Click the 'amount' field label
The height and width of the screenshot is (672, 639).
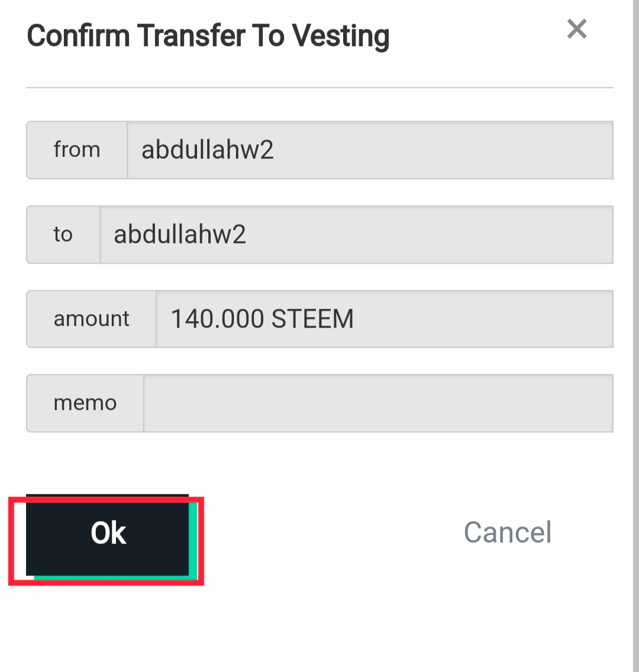[x=91, y=319]
